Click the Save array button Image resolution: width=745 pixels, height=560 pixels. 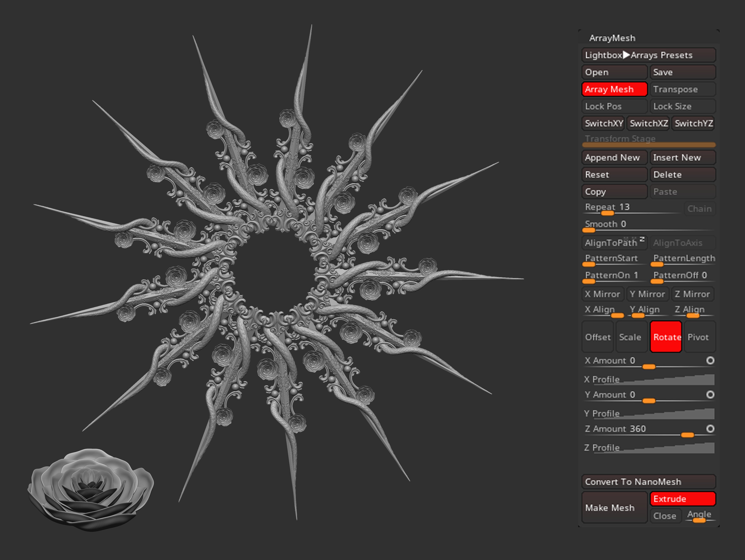tap(683, 72)
